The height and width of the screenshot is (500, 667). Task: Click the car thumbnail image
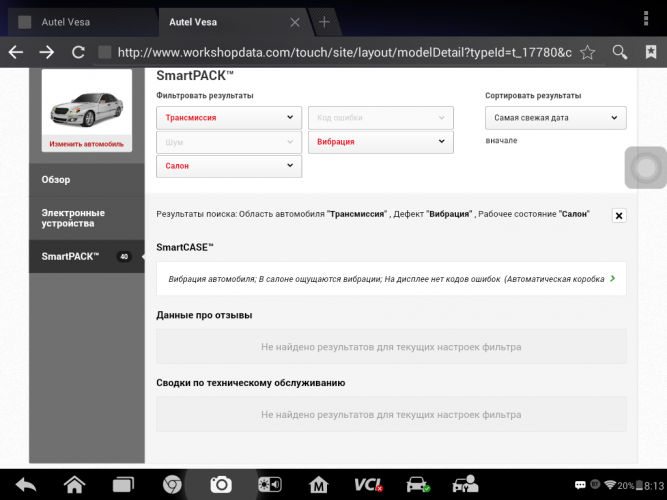coord(87,109)
